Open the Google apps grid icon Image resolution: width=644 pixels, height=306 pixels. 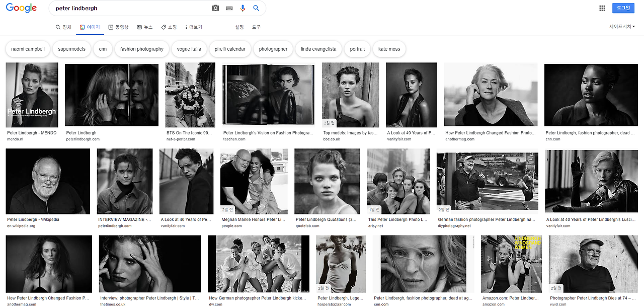click(x=602, y=8)
